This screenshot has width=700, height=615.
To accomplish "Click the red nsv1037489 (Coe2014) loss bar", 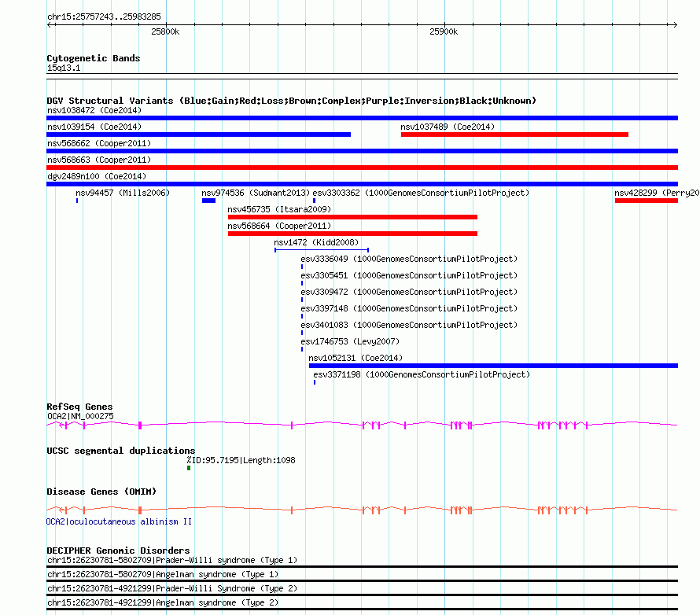I will click(x=514, y=134).
